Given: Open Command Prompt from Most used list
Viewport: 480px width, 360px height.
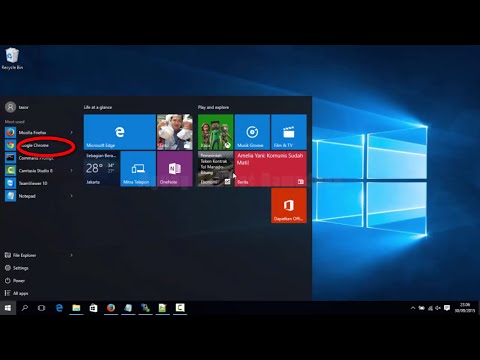Looking at the screenshot, I should (x=38, y=158).
